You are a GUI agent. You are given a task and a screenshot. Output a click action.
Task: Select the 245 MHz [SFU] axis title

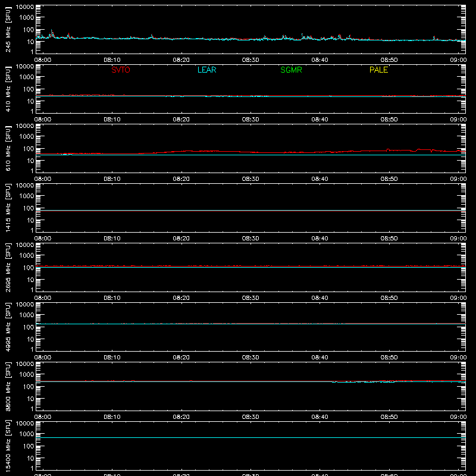(8, 29)
